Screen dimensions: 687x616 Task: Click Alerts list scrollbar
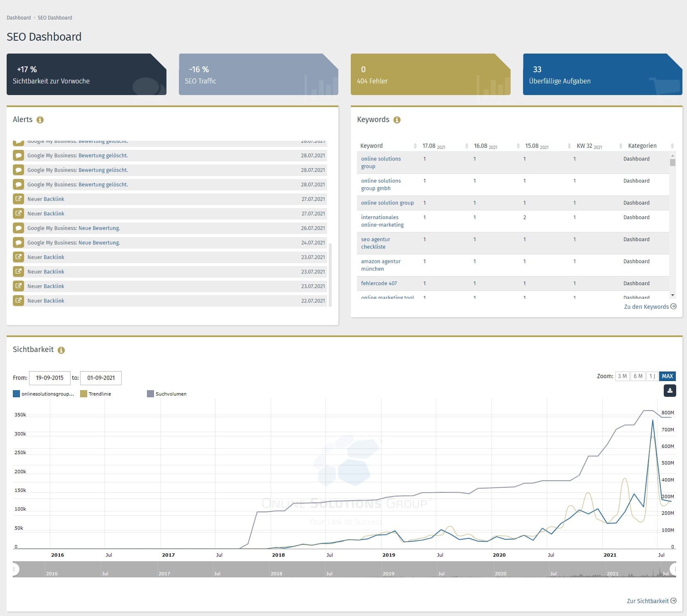pos(330,275)
